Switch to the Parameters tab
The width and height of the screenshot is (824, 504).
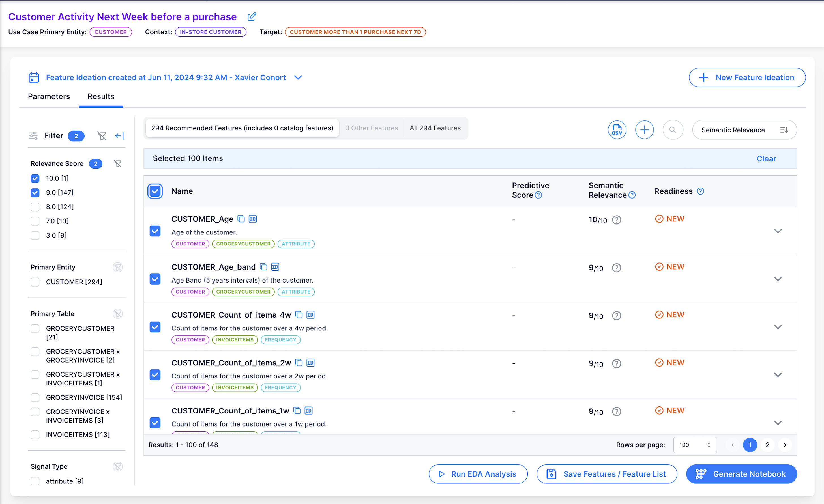coord(49,96)
